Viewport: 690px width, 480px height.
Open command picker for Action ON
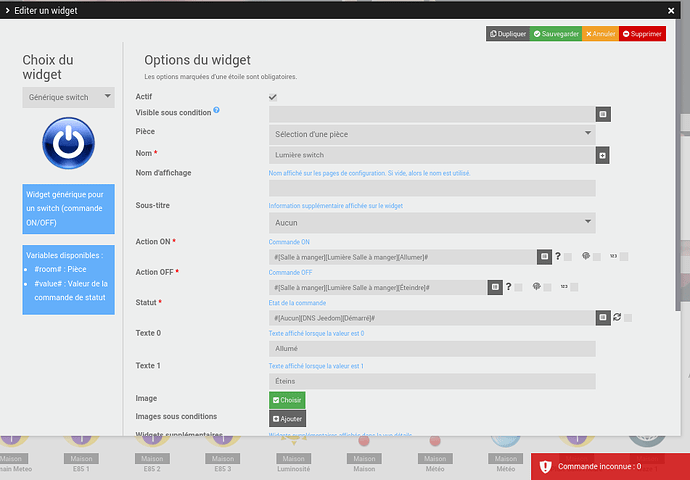click(544, 256)
